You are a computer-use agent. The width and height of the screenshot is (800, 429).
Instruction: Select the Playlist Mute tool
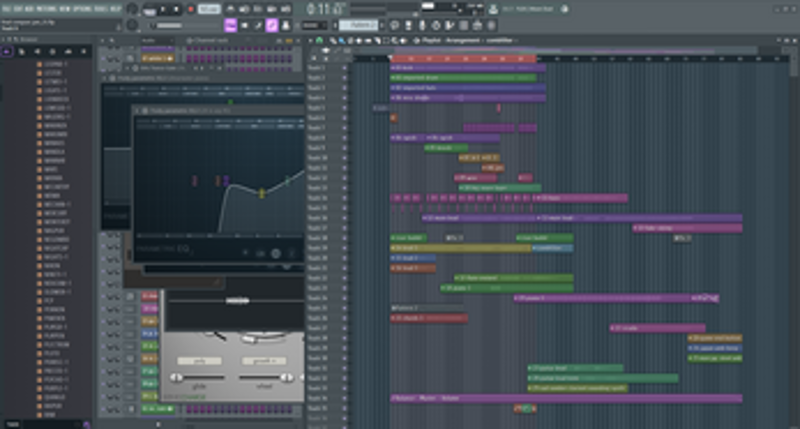[x=359, y=40]
